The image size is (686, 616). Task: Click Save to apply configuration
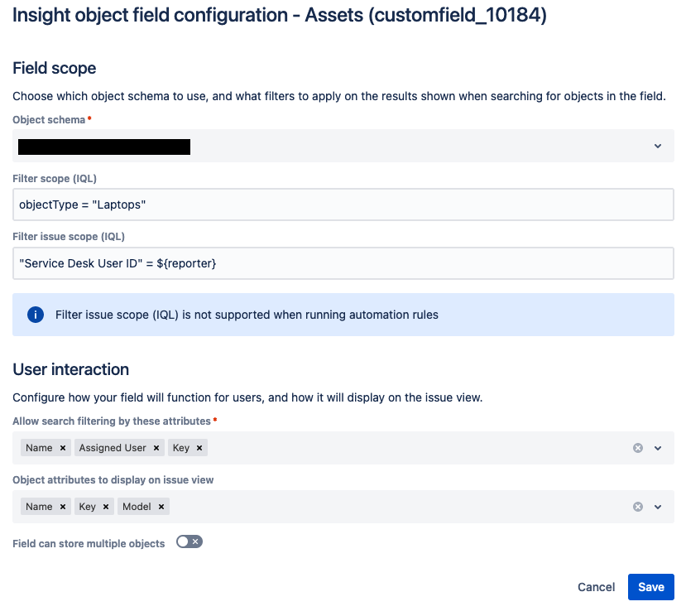pyautogui.click(x=651, y=587)
